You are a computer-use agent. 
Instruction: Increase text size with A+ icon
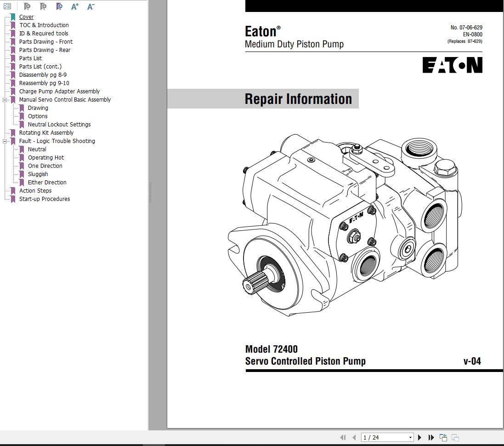[x=74, y=6]
